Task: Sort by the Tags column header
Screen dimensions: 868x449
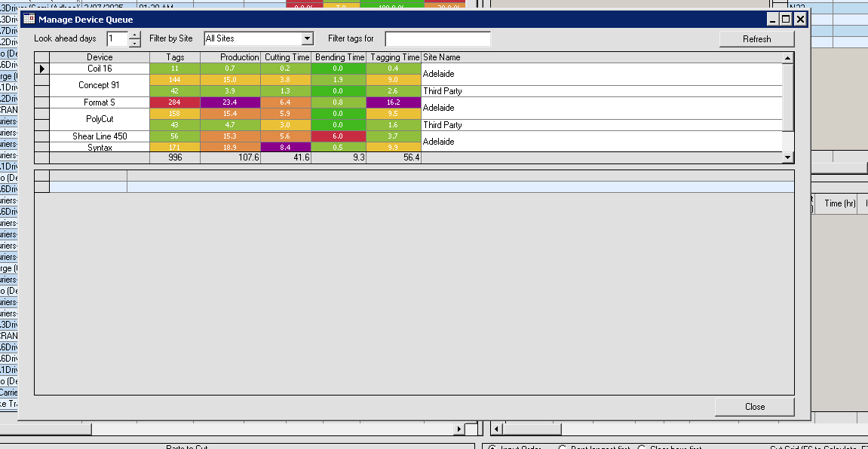Action: pos(175,57)
